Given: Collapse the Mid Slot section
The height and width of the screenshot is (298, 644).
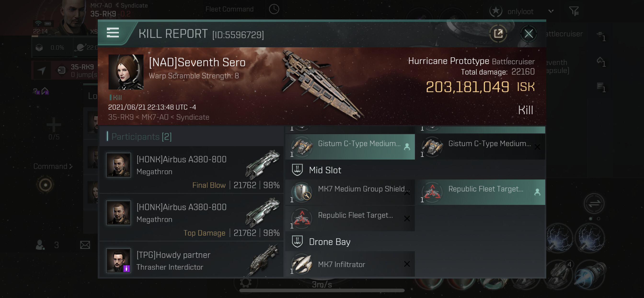Looking at the screenshot, I should (297, 170).
